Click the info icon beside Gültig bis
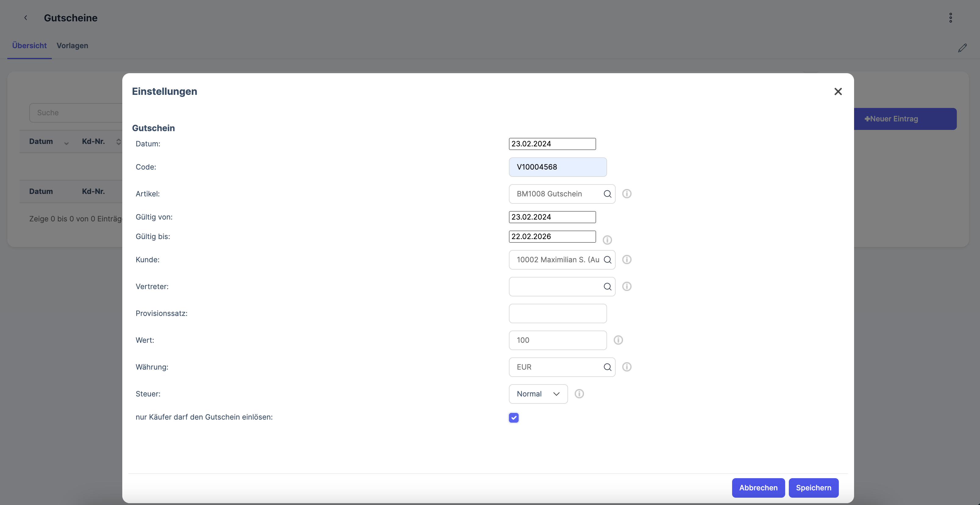The width and height of the screenshot is (980, 505). (x=607, y=240)
